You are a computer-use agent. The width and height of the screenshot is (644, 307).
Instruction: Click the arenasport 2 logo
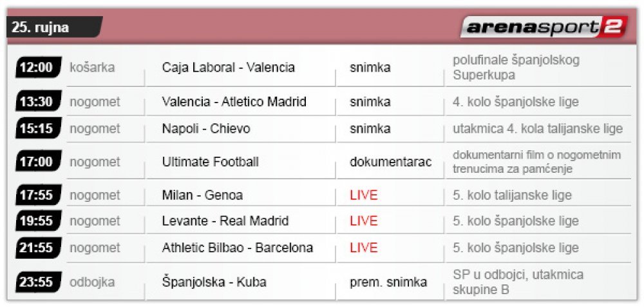point(544,26)
